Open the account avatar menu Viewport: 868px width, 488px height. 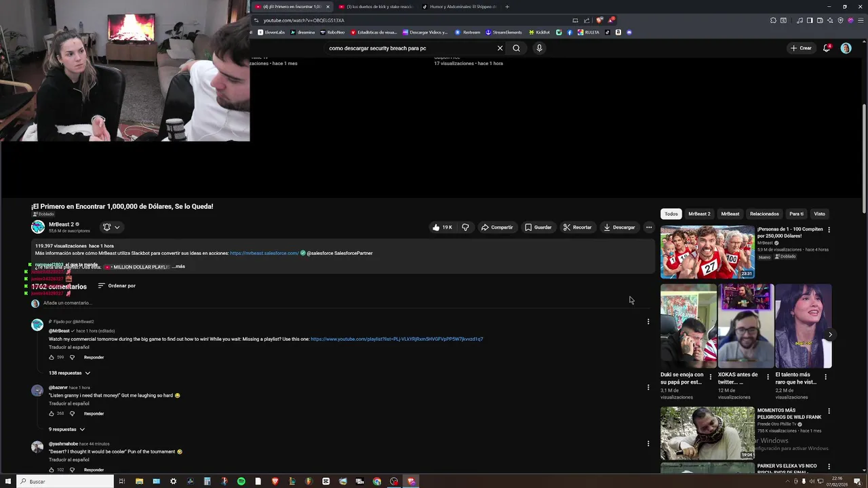point(846,48)
